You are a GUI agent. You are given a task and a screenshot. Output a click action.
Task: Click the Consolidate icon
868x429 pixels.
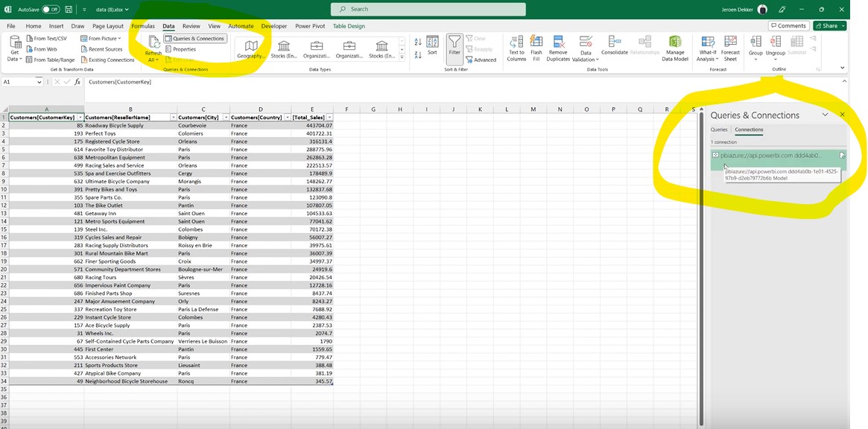coord(614,45)
